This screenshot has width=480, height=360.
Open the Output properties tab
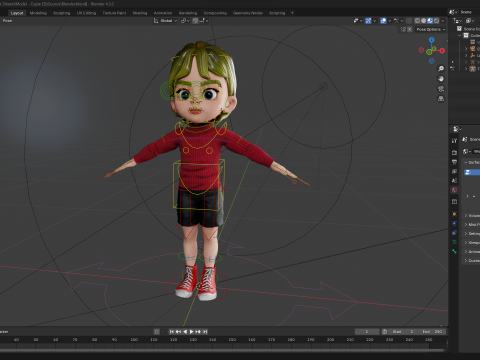point(454,162)
